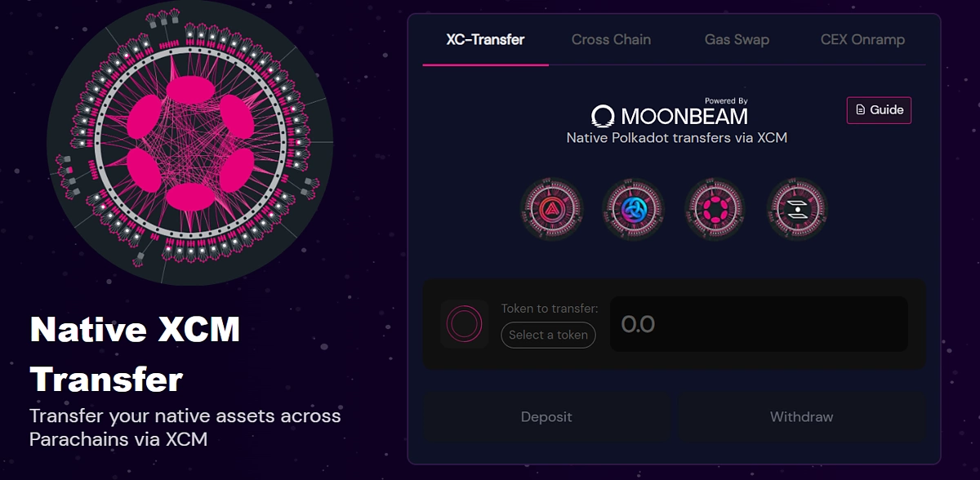Click the pink ring token placeholder icon
This screenshot has height=480, width=980.
pos(464,324)
